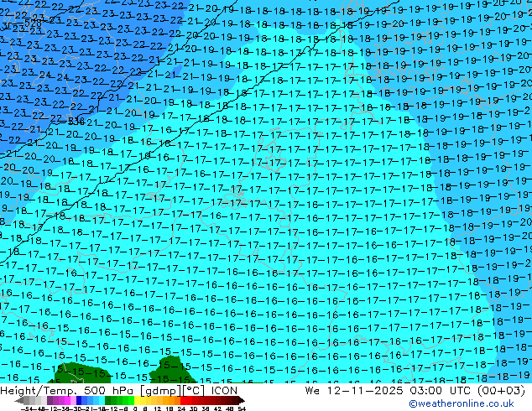This screenshot has width=532, height=411.
Task: Click the 528 height contour label
Action: click(x=34, y=23)
